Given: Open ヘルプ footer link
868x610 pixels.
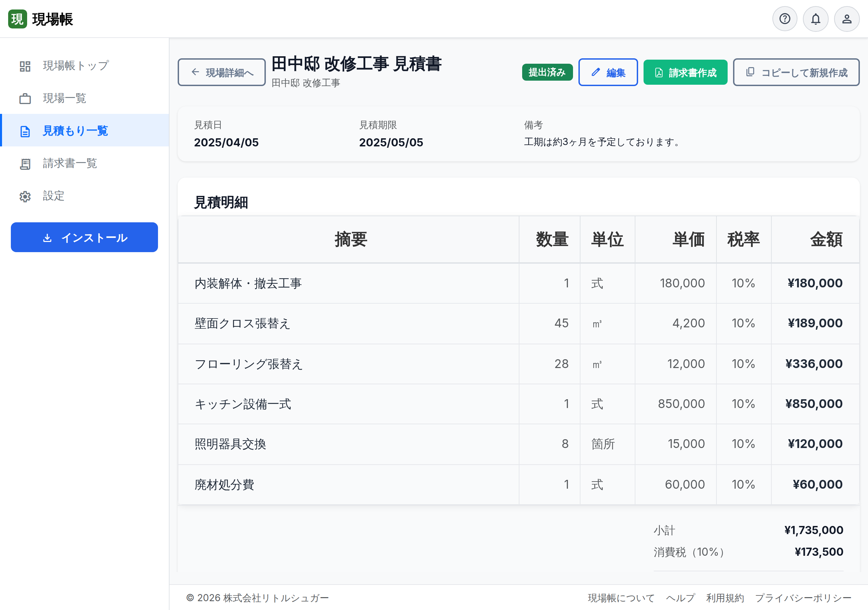Looking at the screenshot, I should tap(680, 598).
